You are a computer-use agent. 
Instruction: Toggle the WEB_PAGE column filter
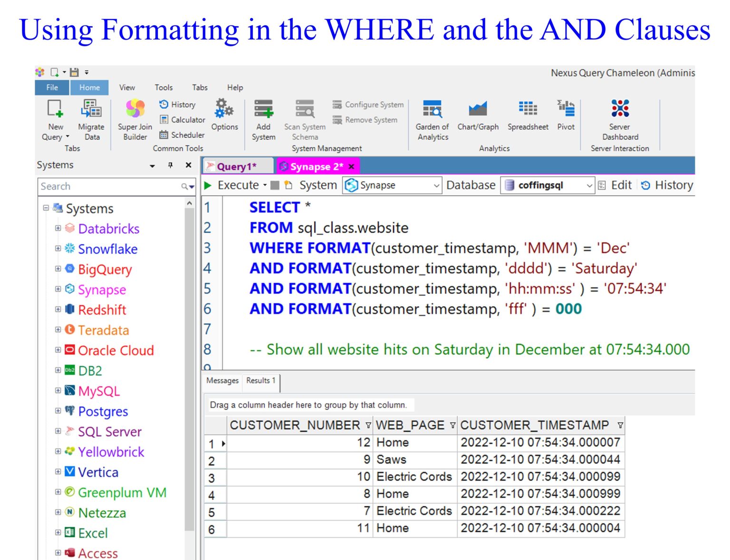(x=451, y=425)
